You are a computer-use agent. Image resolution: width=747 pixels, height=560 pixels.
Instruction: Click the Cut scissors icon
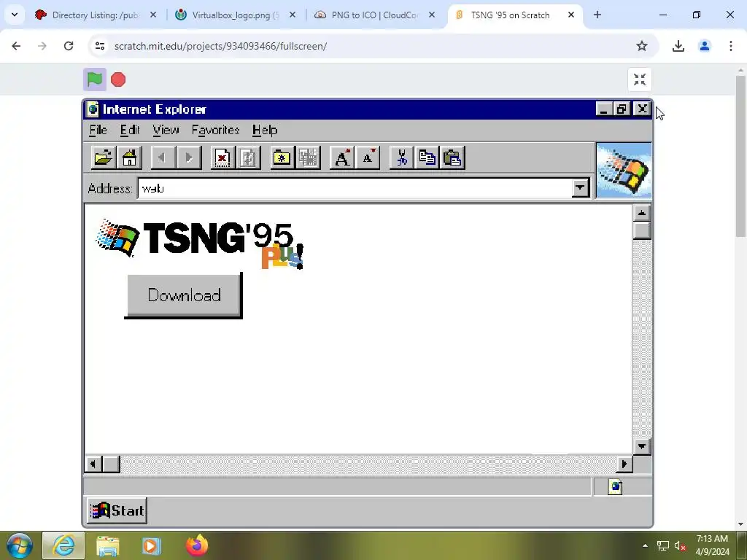point(402,157)
